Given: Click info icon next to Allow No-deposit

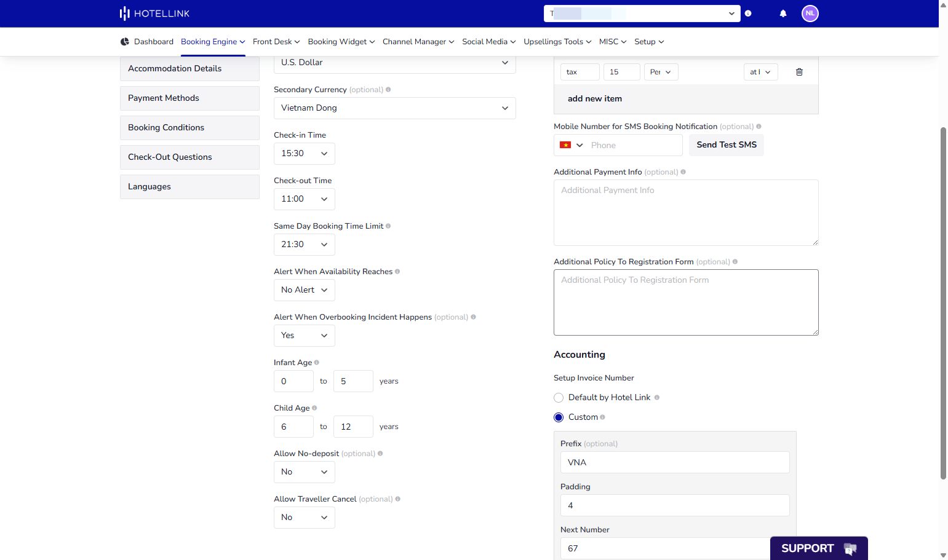Looking at the screenshot, I should (x=380, y=454).
